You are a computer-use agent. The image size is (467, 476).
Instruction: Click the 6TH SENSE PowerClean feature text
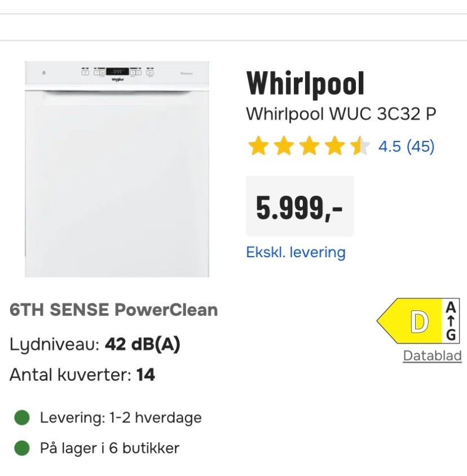coord(113,310)
